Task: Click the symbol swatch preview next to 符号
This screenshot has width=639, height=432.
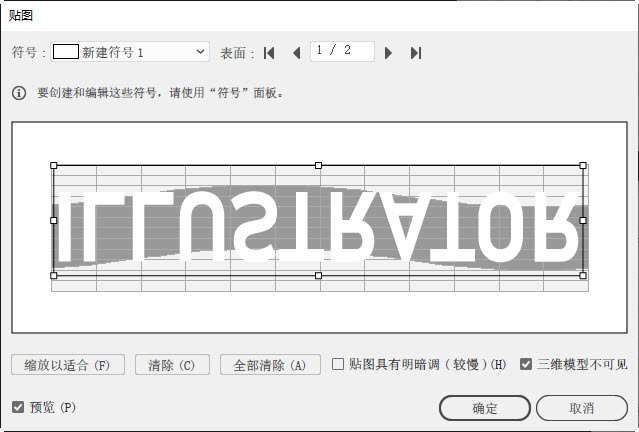Action: tap(66, 52)
